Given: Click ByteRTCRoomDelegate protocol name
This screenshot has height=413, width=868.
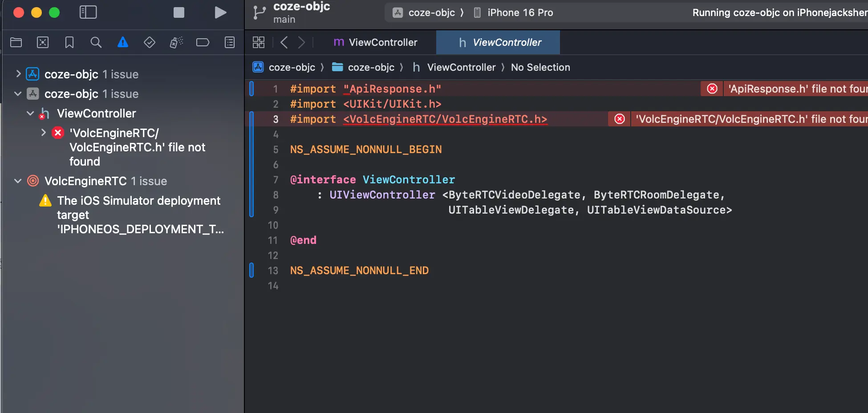Looking at the screenshot, I should pyautogui.click(x=657, y=194).
